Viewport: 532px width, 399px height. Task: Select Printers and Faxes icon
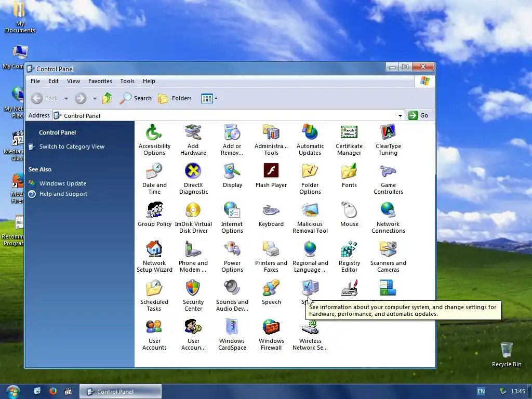coord(271,257)
